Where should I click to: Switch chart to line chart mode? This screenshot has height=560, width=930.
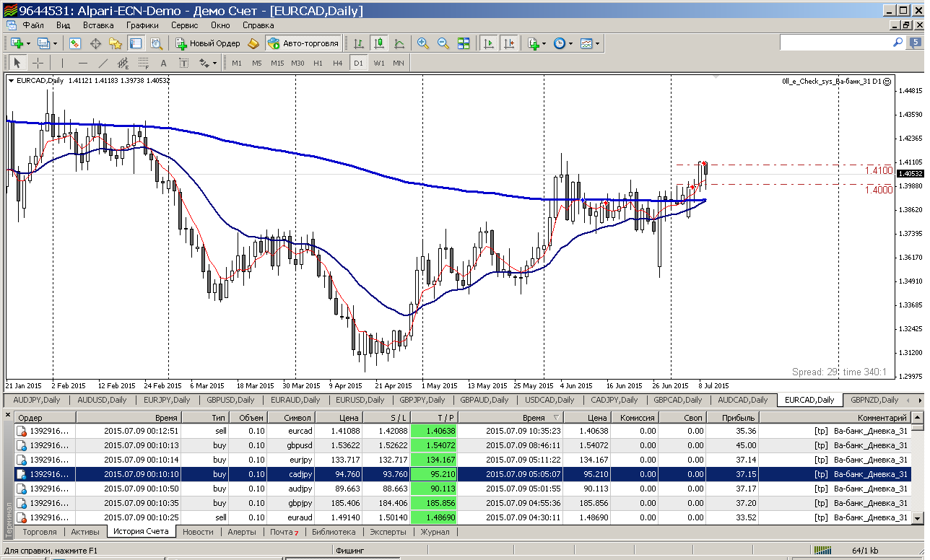[399, 43]
